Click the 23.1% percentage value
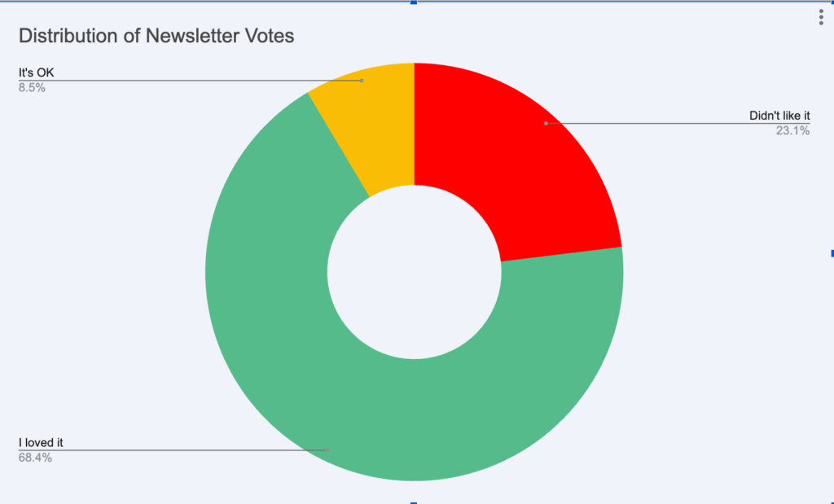This screenshot has height=504, width=834. 792,130
